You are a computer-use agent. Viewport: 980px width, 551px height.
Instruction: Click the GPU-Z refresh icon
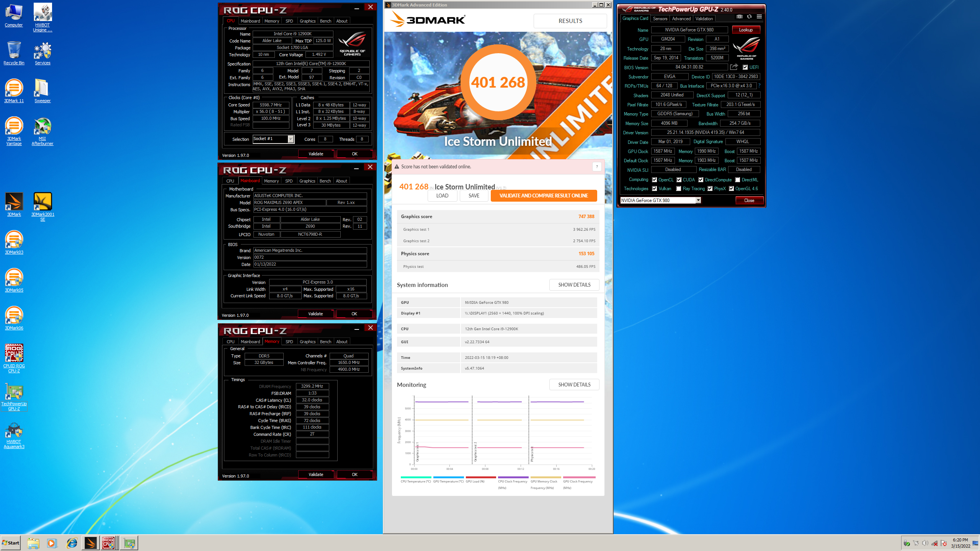[750, 17]
